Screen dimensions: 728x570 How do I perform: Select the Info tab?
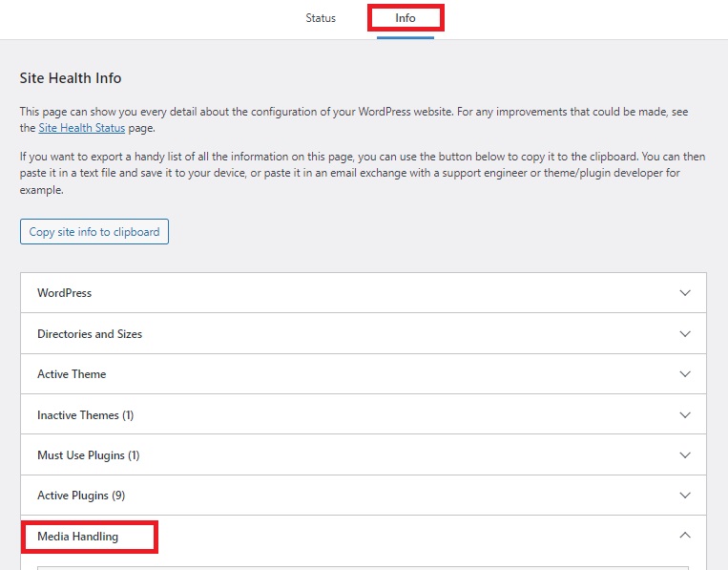pyautogui.click(x=406, y=18)
